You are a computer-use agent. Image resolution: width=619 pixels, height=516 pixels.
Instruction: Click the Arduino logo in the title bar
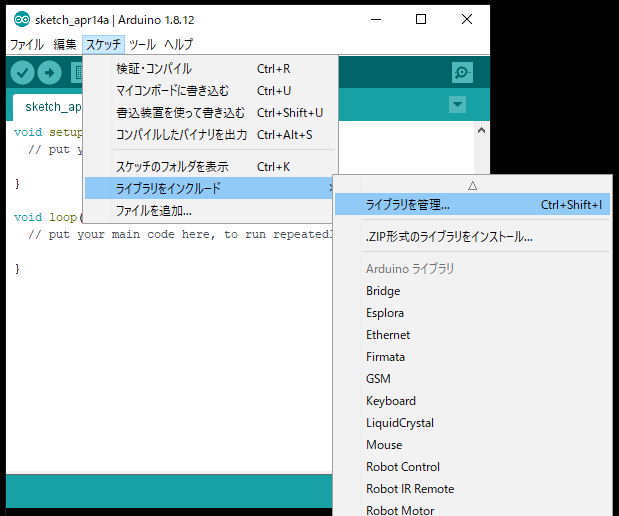[x=22, y=19]
